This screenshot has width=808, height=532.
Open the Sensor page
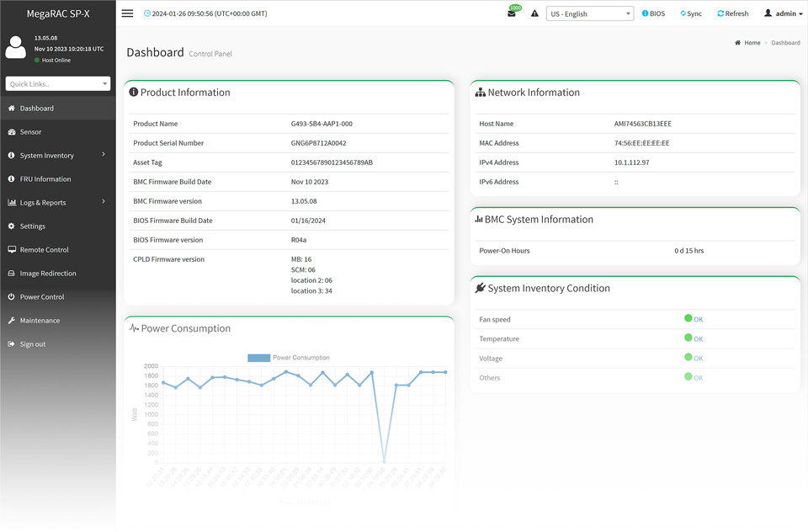(30, 132)
